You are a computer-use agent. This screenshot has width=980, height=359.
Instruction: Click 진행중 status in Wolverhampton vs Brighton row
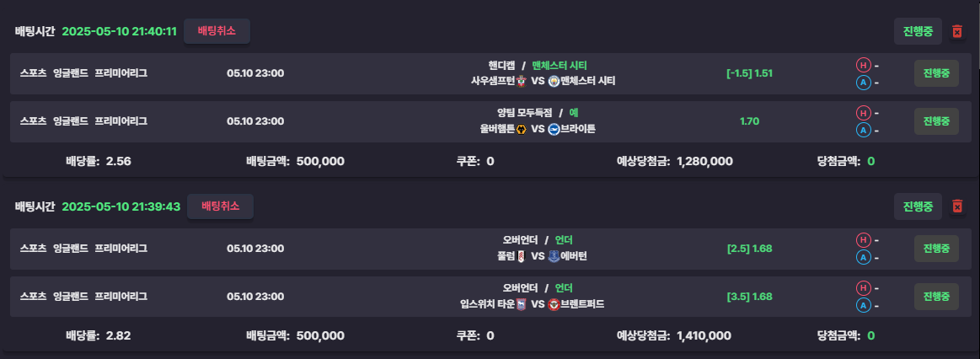[x=936, y=121]
